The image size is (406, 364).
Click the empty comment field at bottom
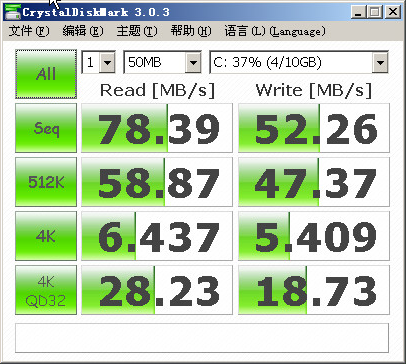click(x=202, y=338)
